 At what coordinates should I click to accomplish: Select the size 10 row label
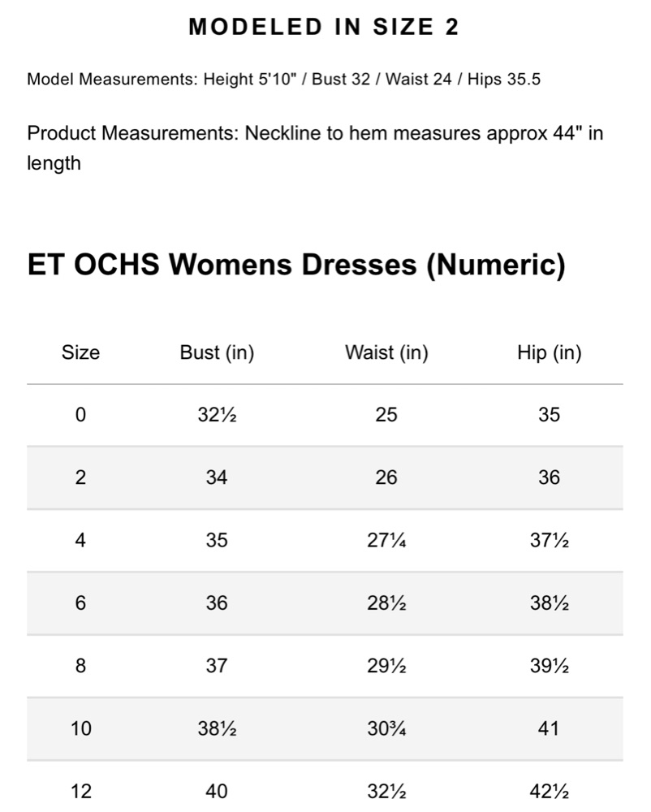(80, 728)
